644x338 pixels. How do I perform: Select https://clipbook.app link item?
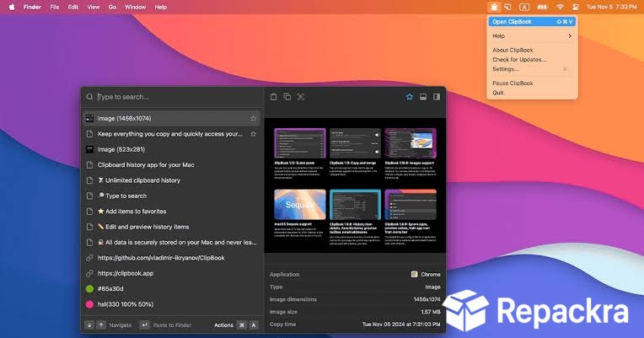click(x=172, y=273)
